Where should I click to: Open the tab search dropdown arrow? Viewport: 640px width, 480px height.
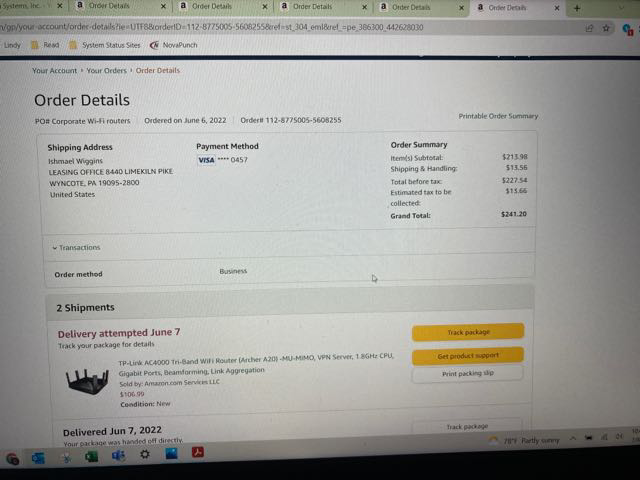click(x=621, y=8)
